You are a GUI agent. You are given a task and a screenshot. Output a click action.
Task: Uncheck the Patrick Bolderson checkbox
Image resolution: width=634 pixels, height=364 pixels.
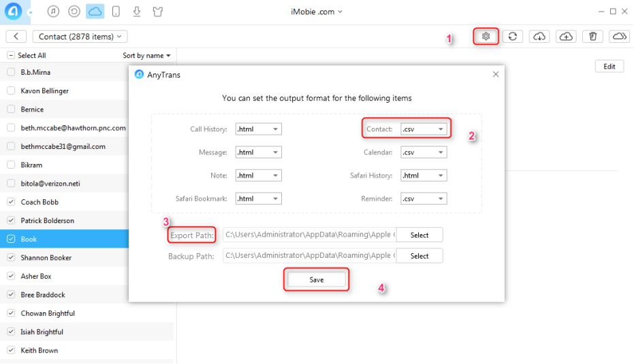(11, 220)
